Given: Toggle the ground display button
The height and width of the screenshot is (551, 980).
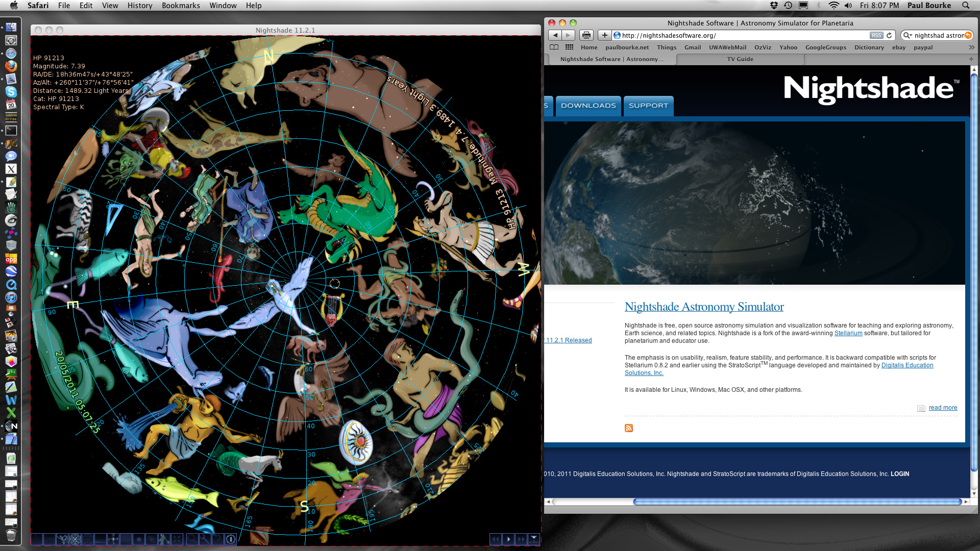Looking at the screenshot, I should click(x=101, y=539).
